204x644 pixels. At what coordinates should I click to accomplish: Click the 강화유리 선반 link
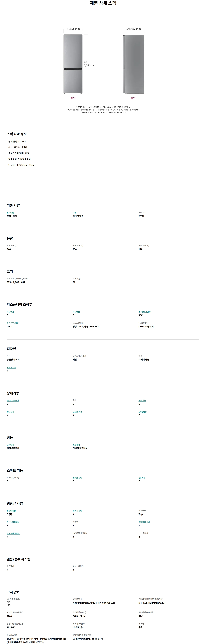pyautogui.click(x=144, y=522)
